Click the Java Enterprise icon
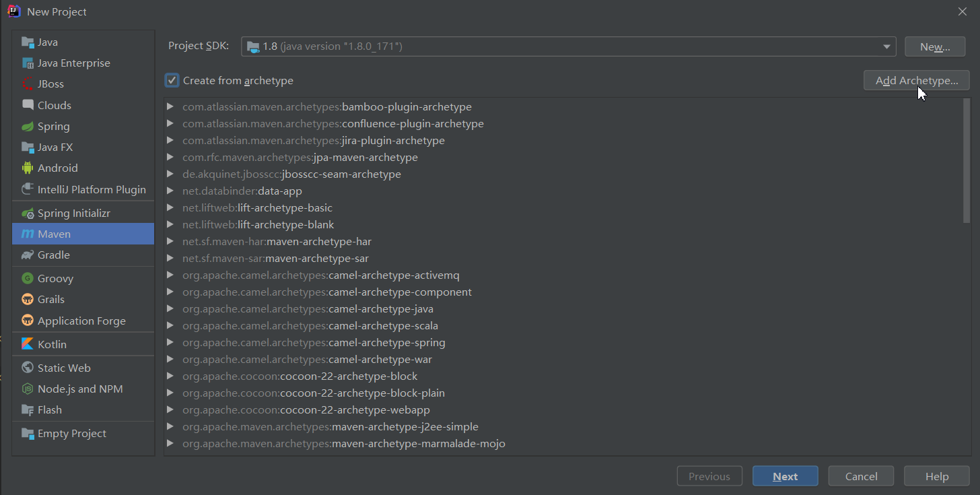This screenshot has width=980, height=495. tap(28, 63)
